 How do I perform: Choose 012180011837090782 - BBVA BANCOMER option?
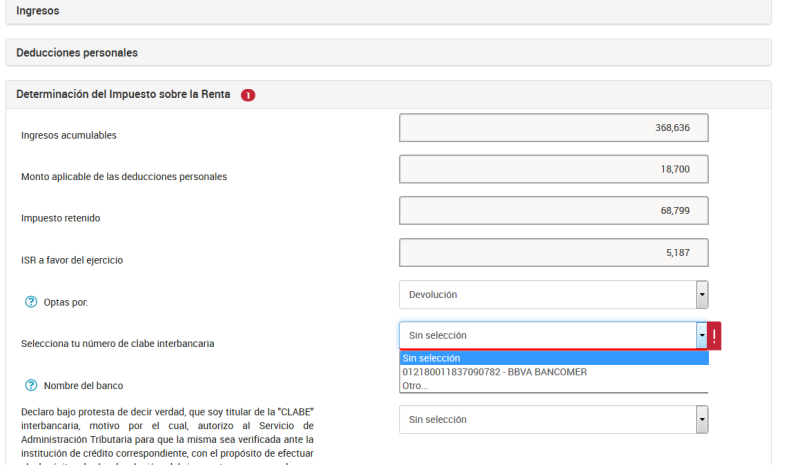coord(554,372)
